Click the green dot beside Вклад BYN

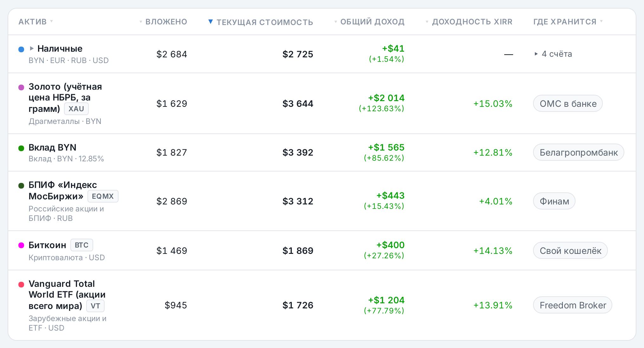click(21, 148)
